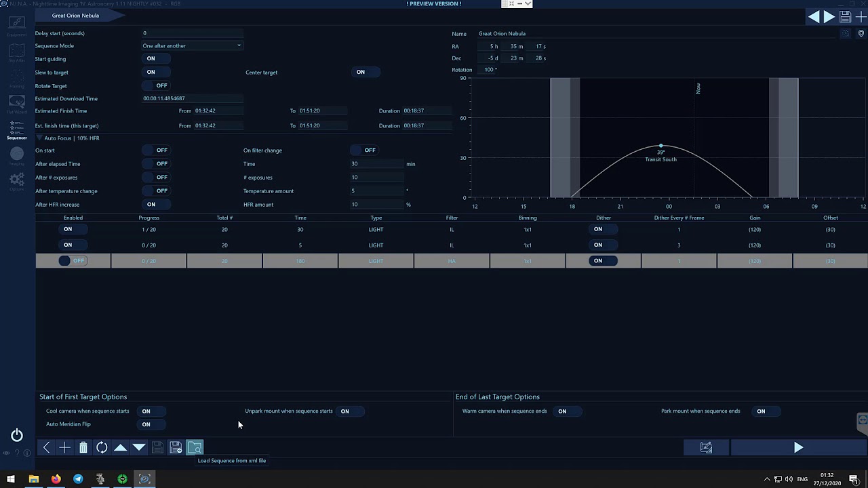868x488 pixels.
Task: Load sequence from xml file icon
Action: pos(195,447)
